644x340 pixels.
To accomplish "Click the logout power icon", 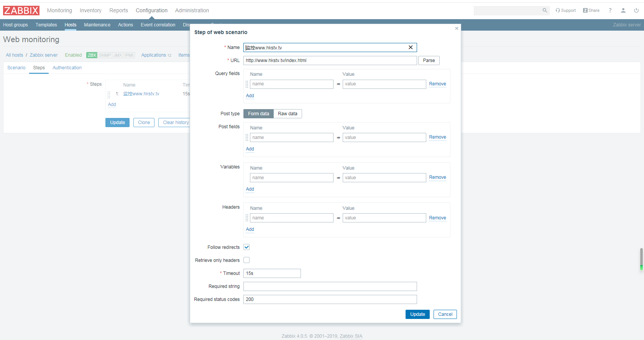I will pyautogui.click(x=636, y=10).
